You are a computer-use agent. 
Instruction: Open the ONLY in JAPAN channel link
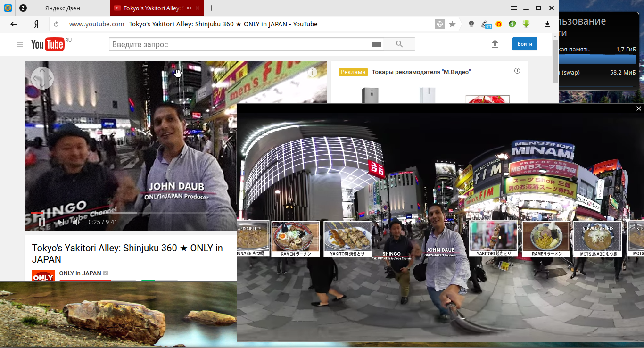[80, 273]
